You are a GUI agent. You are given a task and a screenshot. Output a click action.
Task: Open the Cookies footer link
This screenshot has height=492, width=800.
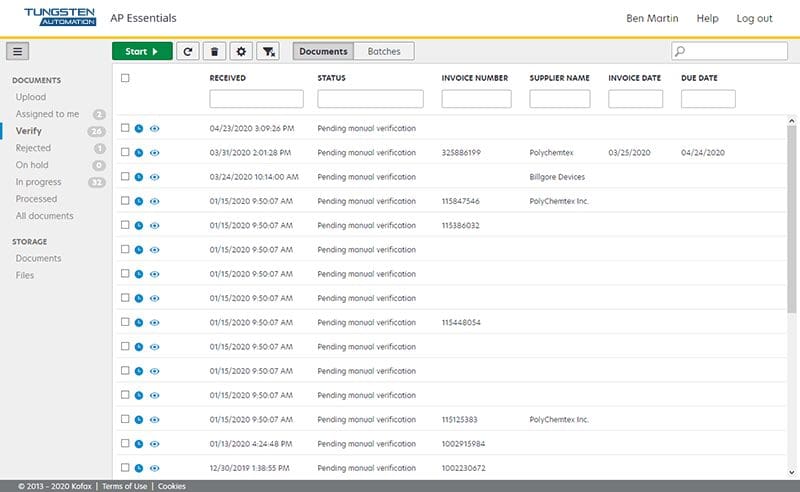(171, 486)
